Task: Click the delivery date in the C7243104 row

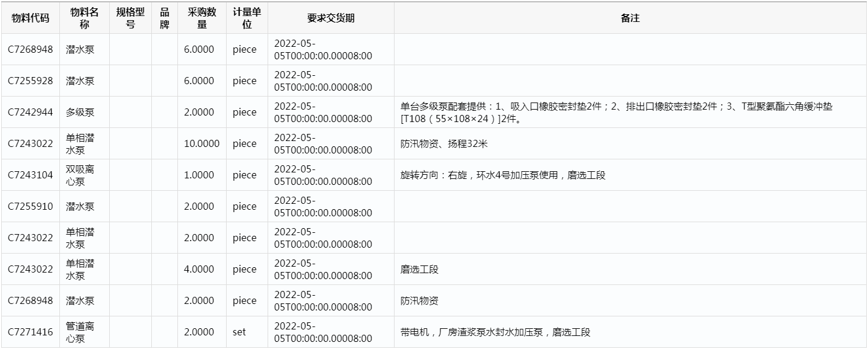Action: (x=323, y=175)
